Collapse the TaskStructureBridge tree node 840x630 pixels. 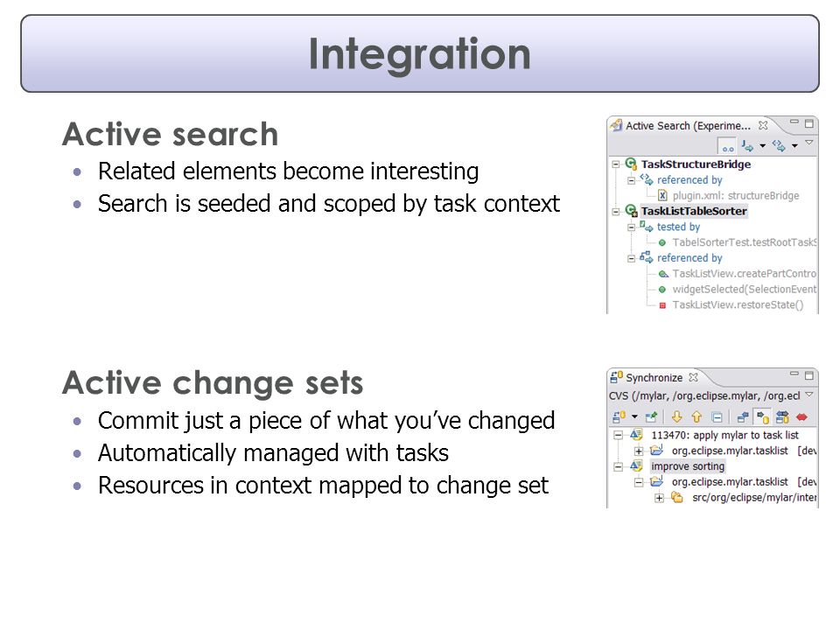click(616, 164)
